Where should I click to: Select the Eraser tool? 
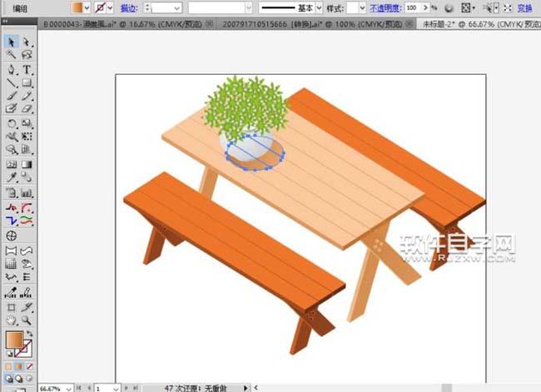[27, 108]
